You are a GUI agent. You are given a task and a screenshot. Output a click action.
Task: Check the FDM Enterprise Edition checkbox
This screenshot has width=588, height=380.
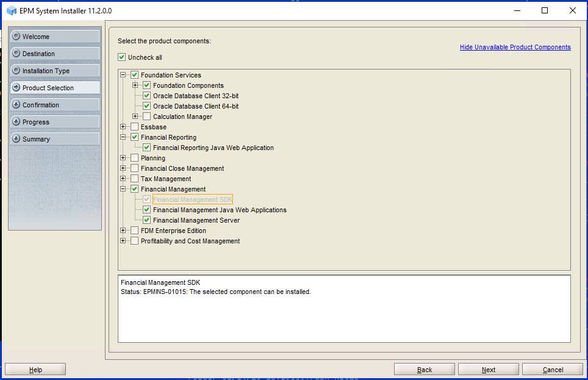point(135,231)
